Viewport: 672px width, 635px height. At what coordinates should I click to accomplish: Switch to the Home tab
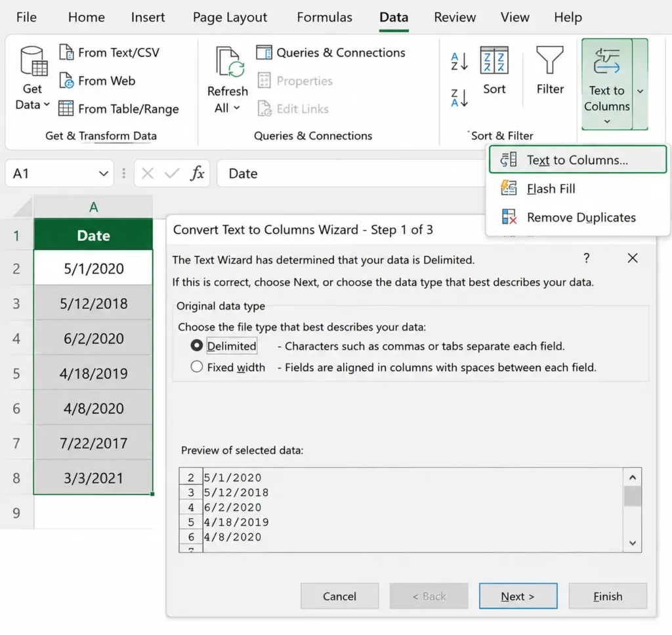click(87, 17)
